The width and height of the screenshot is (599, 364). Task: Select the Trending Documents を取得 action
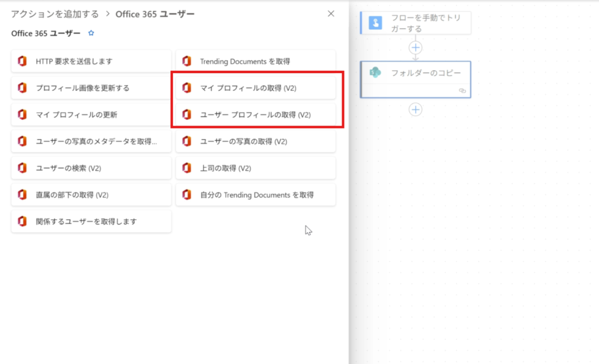[256, 61]
